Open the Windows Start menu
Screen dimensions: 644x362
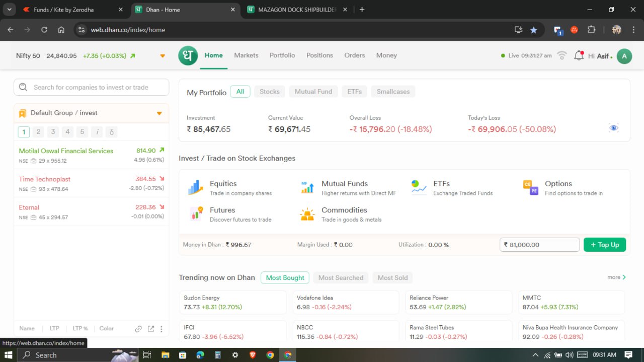point(9,355)
